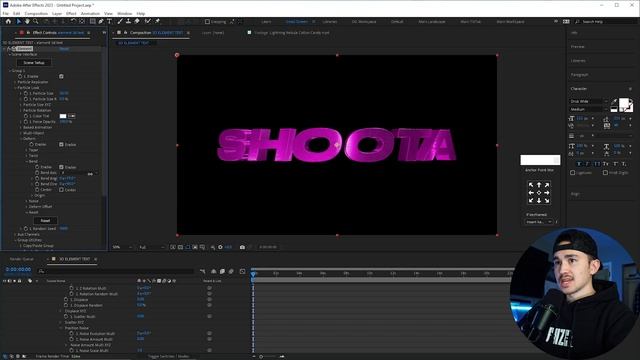
Task: Toggle the Bend Enable checkbox
Action: point(61,167)
